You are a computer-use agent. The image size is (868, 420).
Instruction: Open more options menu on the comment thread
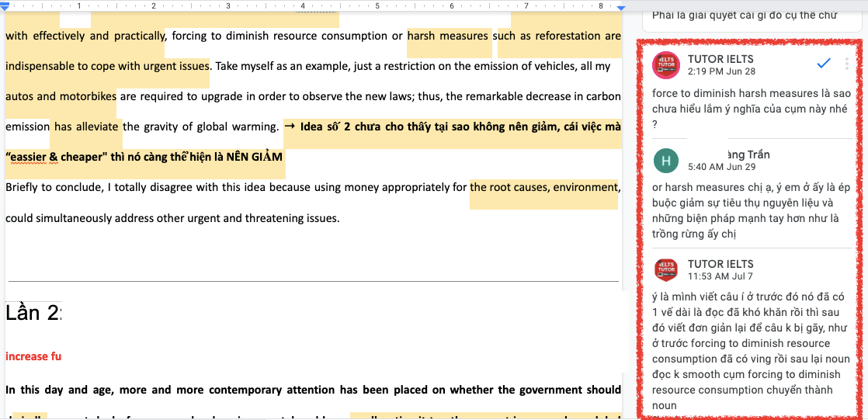point(846,64)
